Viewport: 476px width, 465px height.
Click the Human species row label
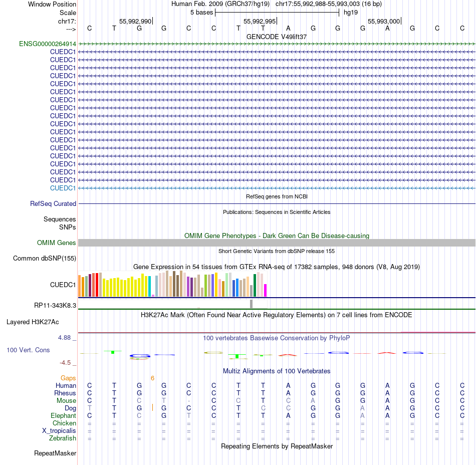pos(66,386)
